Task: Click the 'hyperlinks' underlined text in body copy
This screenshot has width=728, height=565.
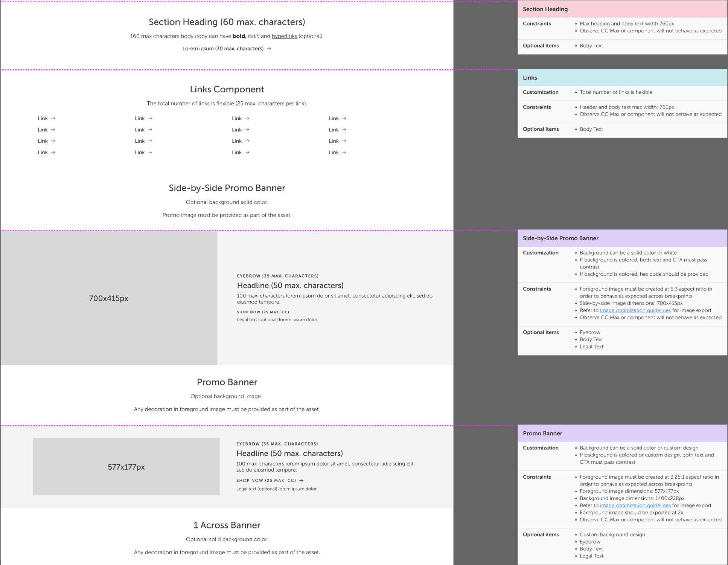Action: coord(284,36)
